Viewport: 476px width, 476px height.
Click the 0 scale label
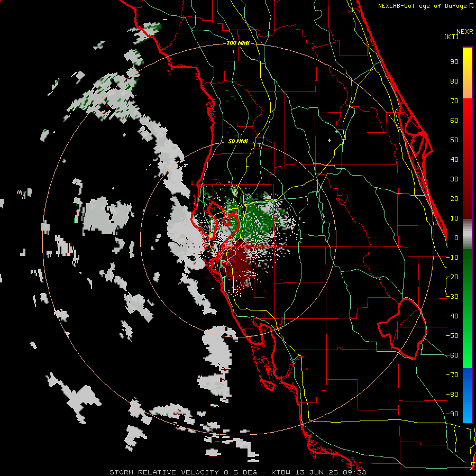[456, 237]
